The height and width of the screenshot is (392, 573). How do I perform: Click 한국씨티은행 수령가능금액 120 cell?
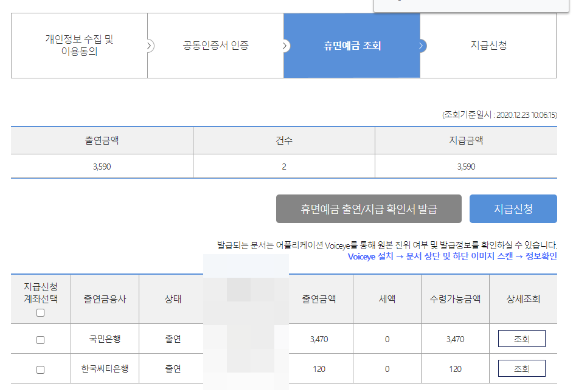[456, 369]
